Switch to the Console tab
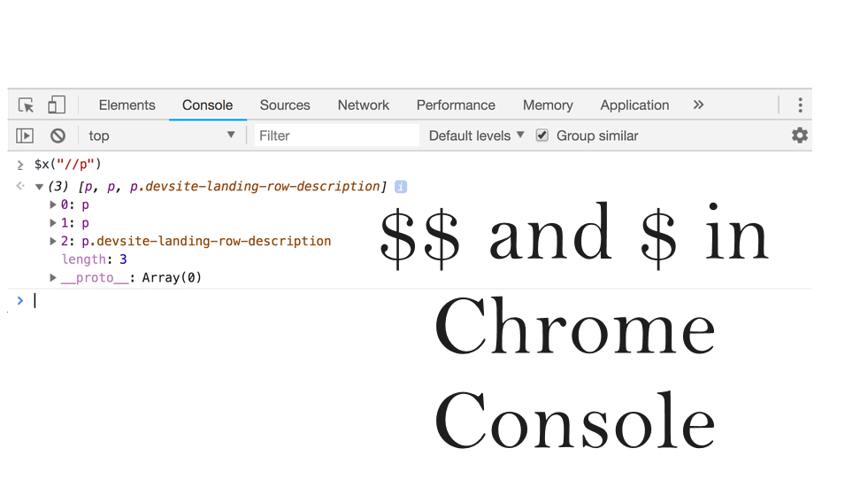Viewport: 868px width, 495px height. (208, 104)
